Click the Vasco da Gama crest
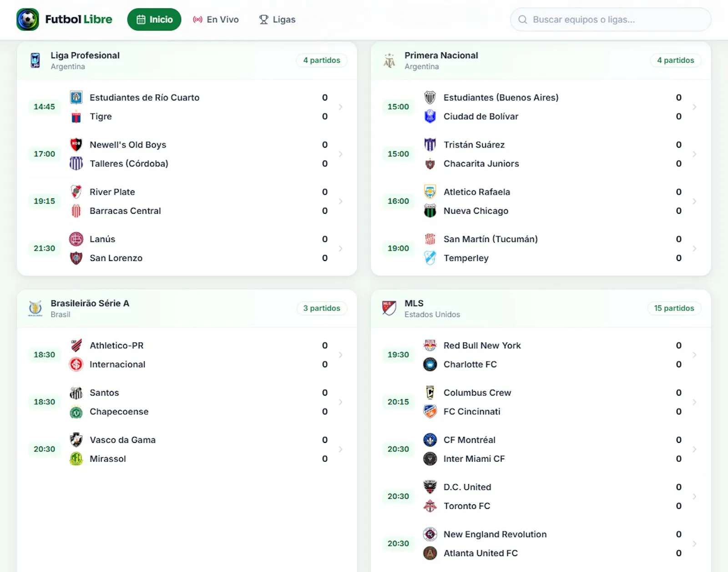The width and height of the screenshot is (728, 572). click(x=76, y=440)
